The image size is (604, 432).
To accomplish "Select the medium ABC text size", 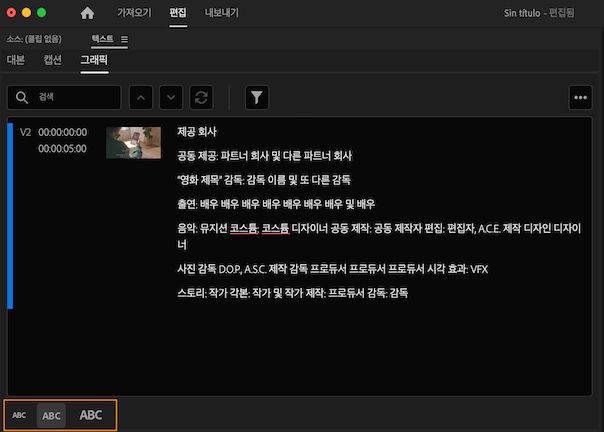I will (51, 415).
